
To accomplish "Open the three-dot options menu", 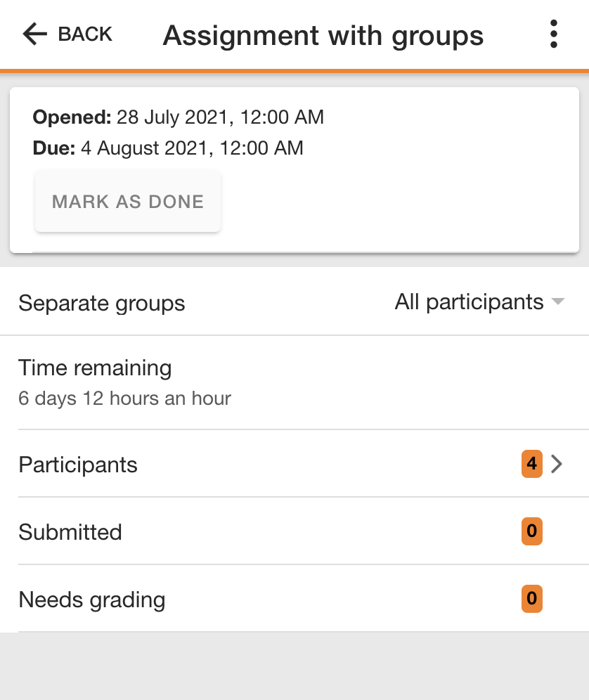I will 554,34.
